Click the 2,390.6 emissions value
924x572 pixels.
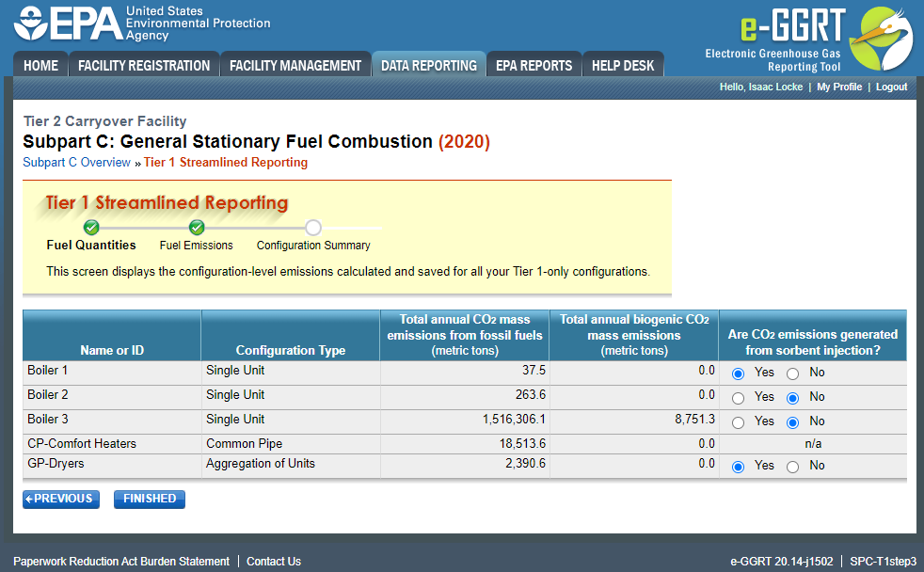(525, 464)
